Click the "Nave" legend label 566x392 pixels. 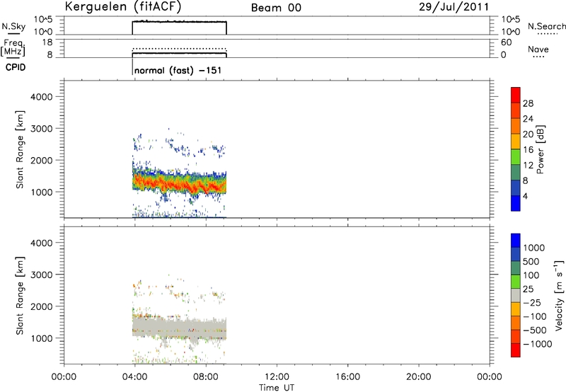point(538,50)
